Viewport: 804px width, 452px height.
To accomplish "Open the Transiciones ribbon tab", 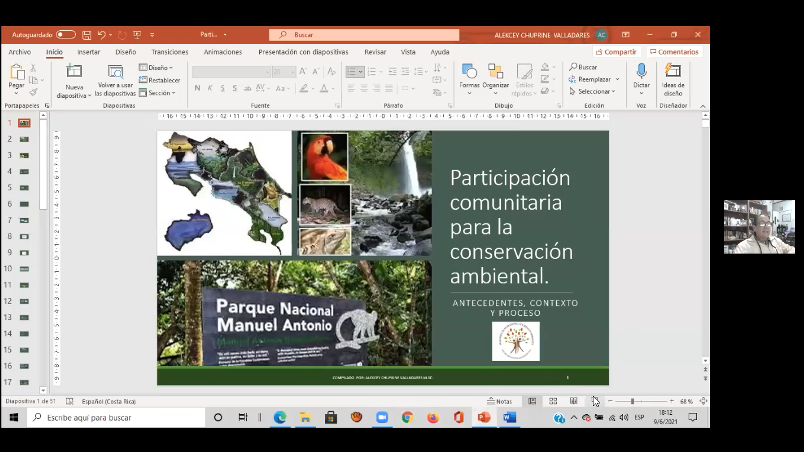I will pos(170,52).
